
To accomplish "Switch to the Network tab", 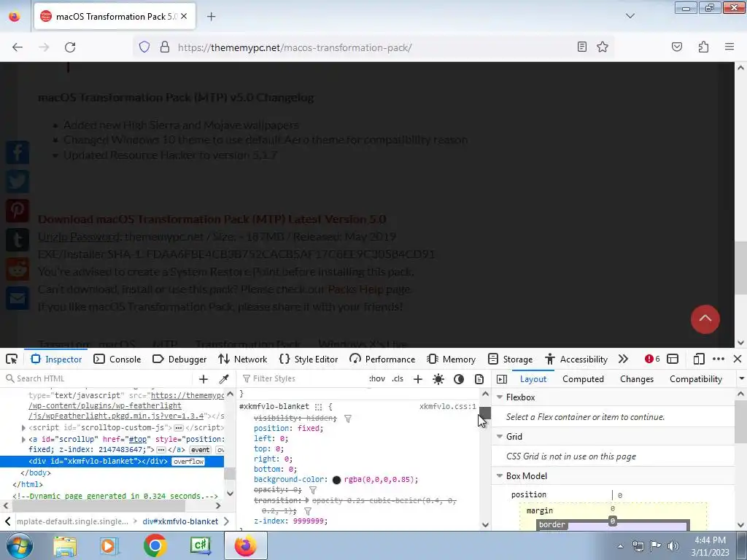I will [x=242, y=359].
